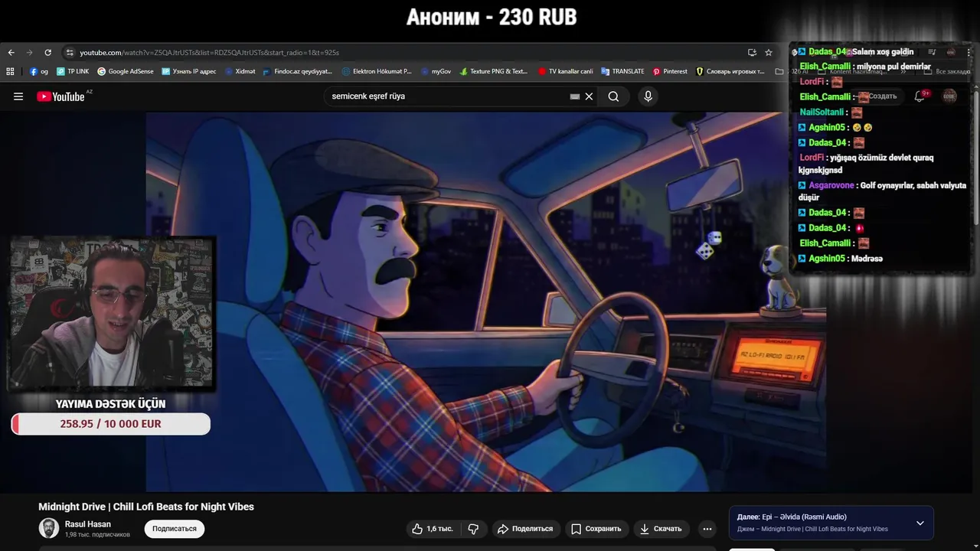The image size is (980, 551).
Task: Click 'YAYIMA DƏSTƏK ÜÇÜN' label
Action: [x=110, y=404]
